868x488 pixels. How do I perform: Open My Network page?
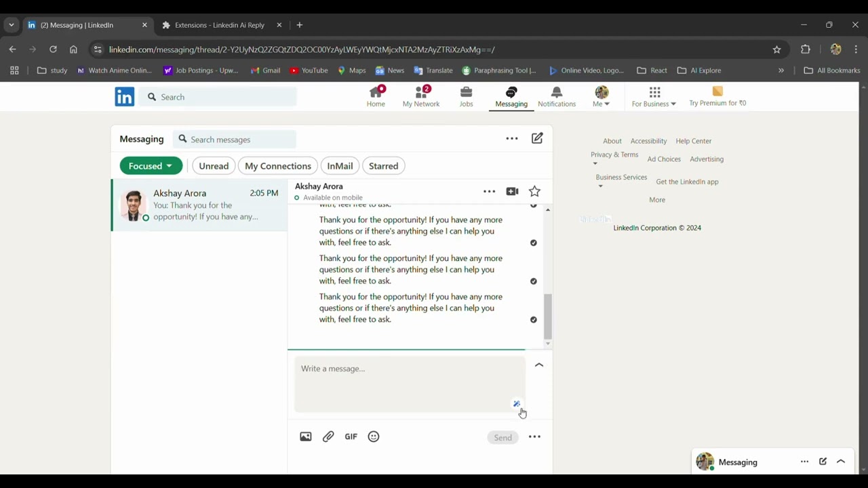pos(420,97)
